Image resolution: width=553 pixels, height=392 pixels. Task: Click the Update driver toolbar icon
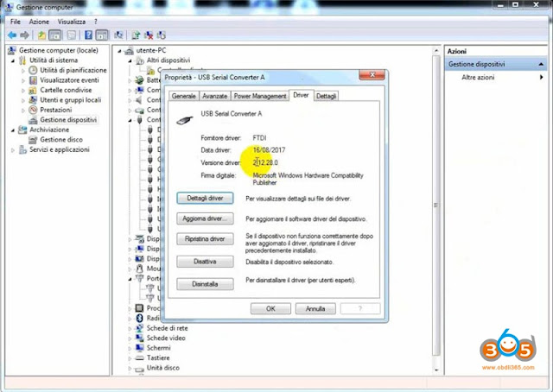tap(136, 35)
